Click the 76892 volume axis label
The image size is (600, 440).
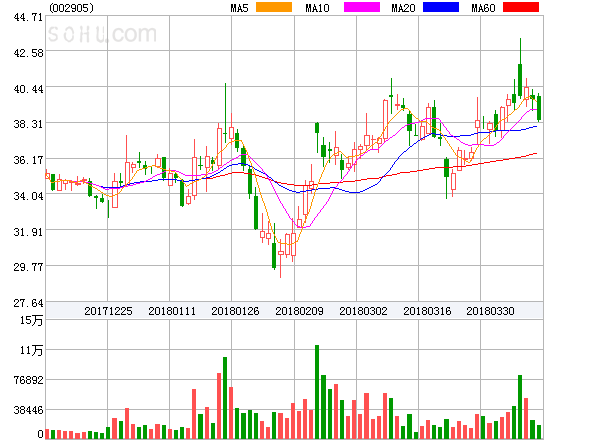(x=28, y=380)
